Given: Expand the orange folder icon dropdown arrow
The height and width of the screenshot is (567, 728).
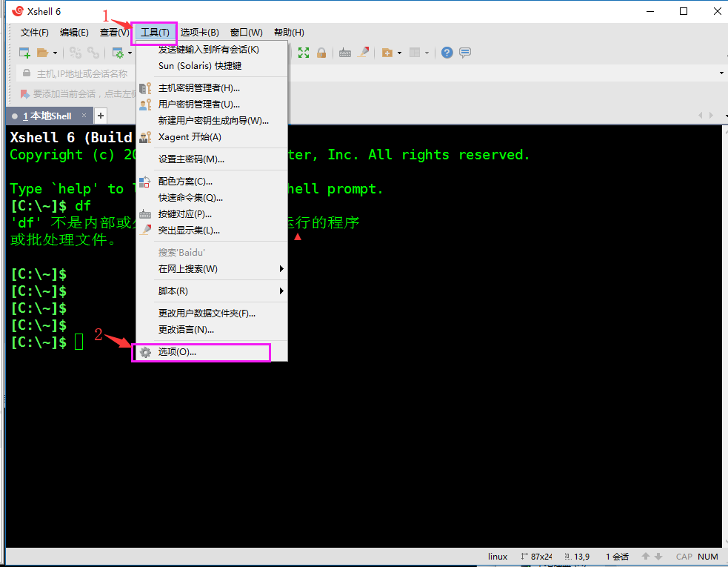Looking at the screenshot, I should pyautogui.click(x=399, y=53).
